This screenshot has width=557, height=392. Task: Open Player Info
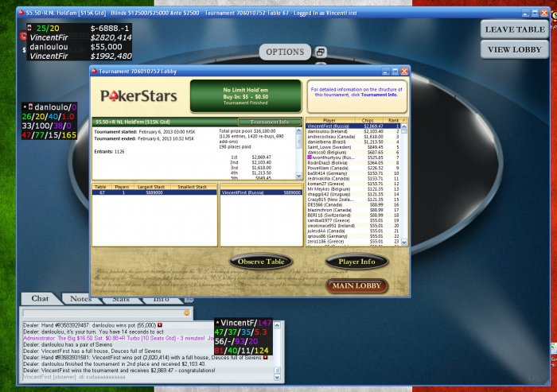pos(356,262)
